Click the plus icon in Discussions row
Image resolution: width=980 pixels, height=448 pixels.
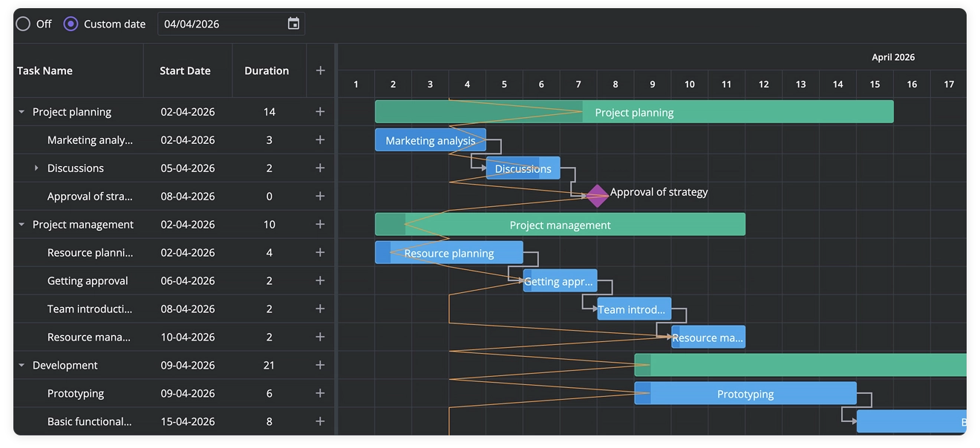tap(320, 168)
